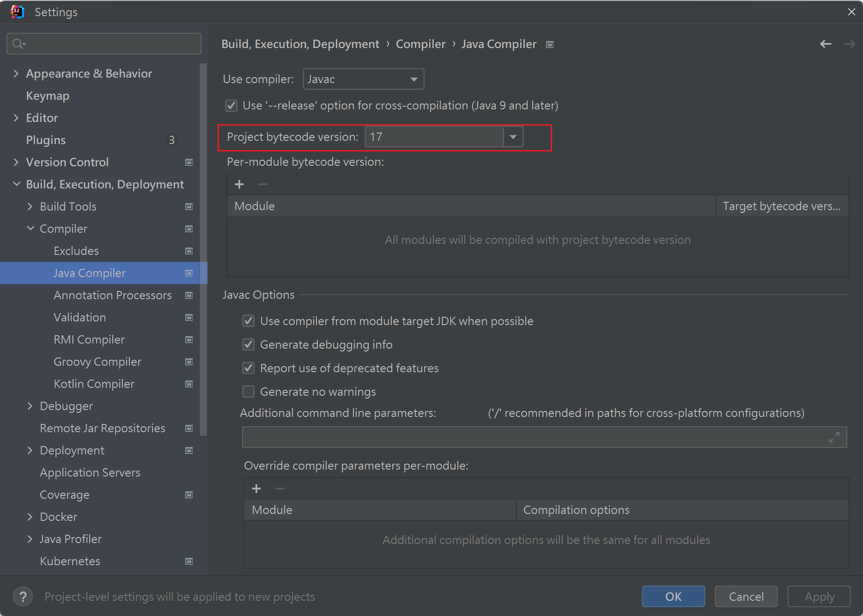Toggle the '--release' option for cross-compilation checkbox
The image size is (863, 616).
[x=231, y=106]
